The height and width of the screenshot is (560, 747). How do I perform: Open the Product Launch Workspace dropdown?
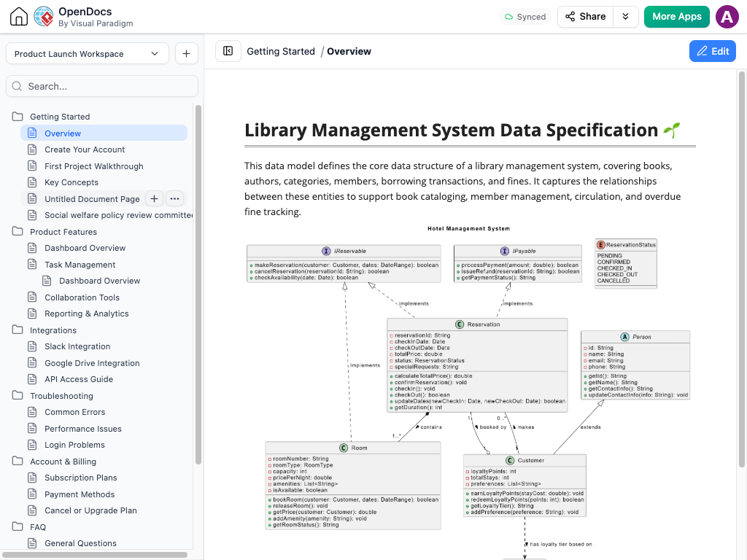click(88, 54)
